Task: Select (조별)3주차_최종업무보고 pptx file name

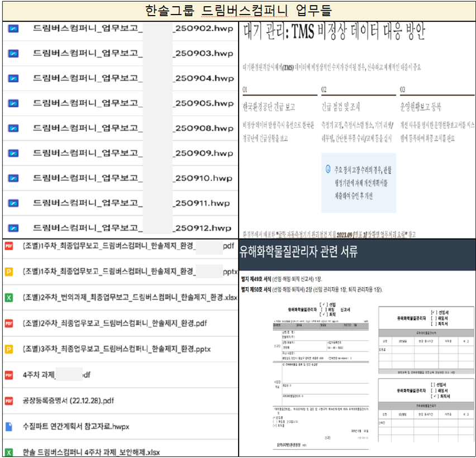Action: point(117,349)
